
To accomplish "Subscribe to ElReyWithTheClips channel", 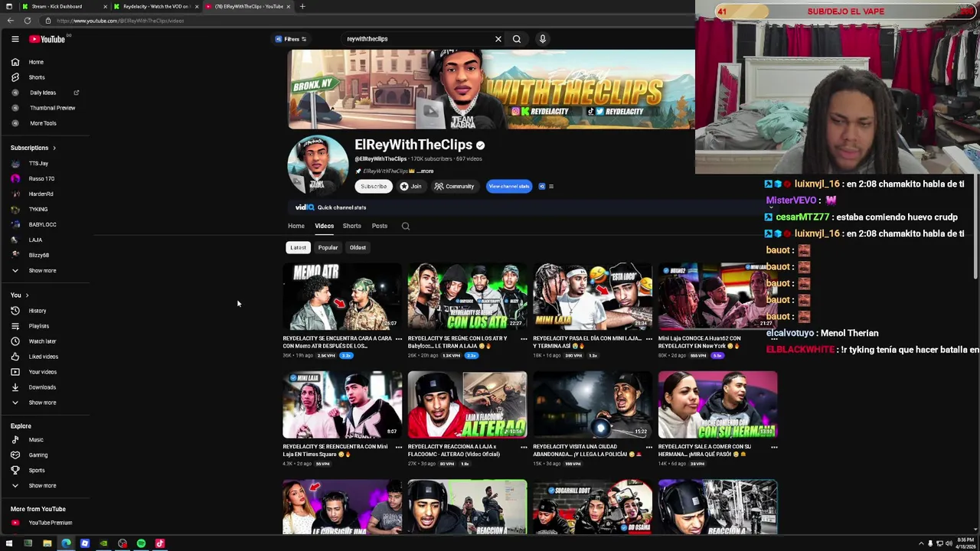I will pyautogui.click(x=374, y=187).
